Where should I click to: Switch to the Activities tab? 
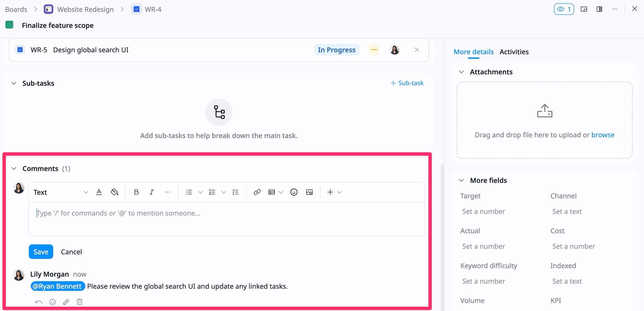(x=514, y=52)
